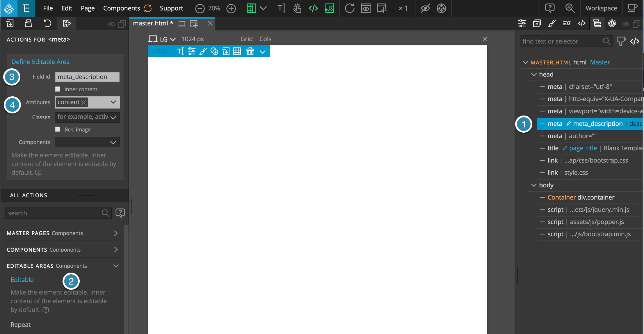Toggle the Inner content checkbox
This screenshot has height=334, width=644.
tap(58, 90)
